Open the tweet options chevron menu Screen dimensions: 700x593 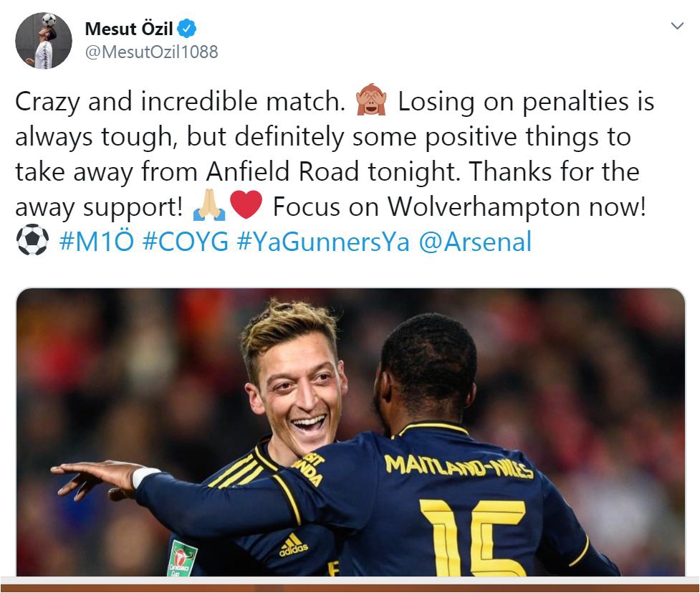point(677,26)
